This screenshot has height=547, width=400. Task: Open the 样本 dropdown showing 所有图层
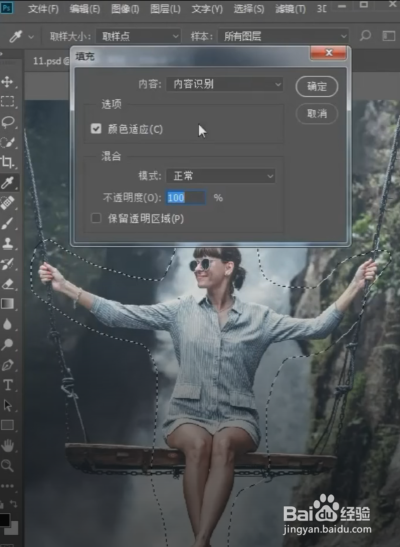pos(283,36)
